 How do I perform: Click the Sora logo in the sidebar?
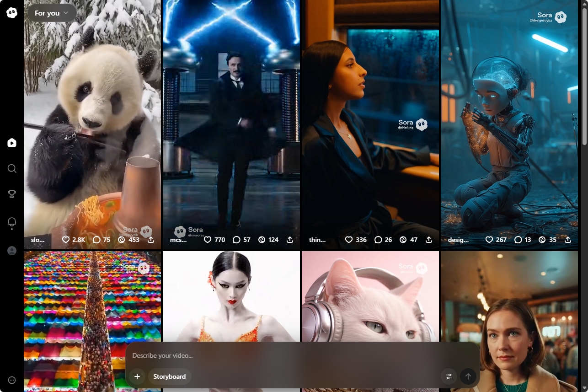pyautogui.click(x=12, y=13)
